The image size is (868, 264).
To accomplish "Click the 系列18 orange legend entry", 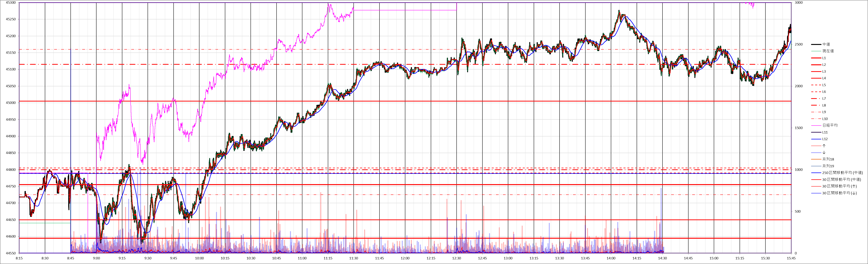I will tap(828, 159).
